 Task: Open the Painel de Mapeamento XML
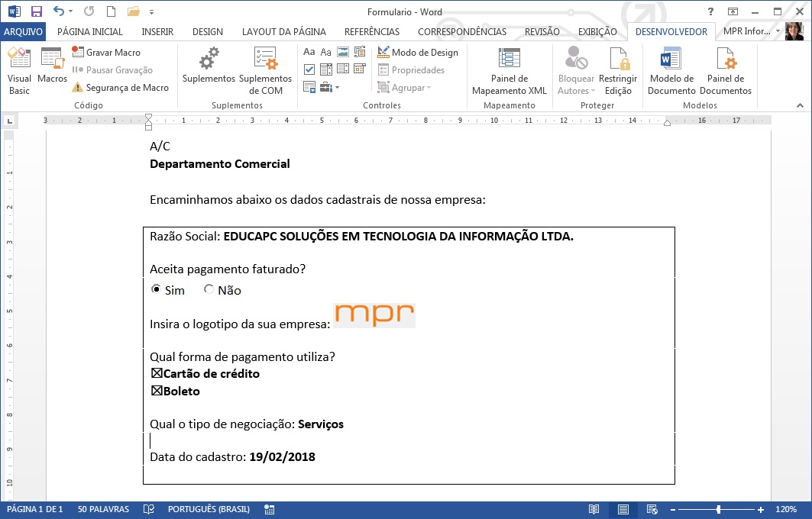[509, 69]
